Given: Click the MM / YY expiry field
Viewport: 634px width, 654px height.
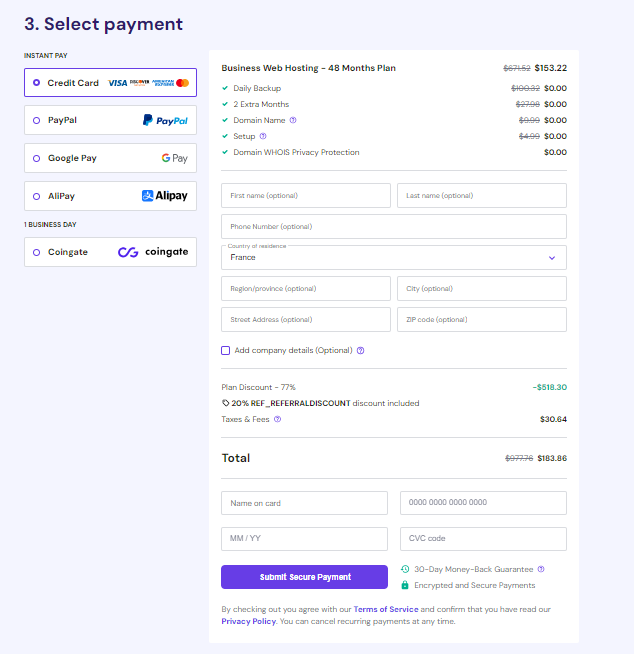Looking at the screenshot, I should pyautogui.click(x=304, y=539).
